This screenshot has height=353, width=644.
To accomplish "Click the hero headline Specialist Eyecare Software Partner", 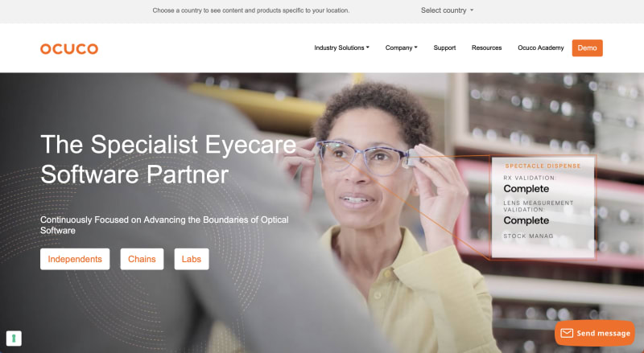I will pos(168,159).
